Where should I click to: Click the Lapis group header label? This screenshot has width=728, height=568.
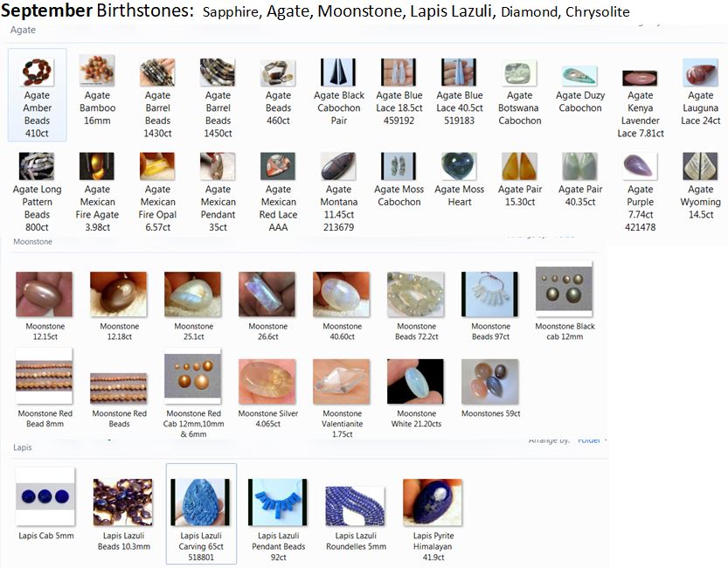[x=23, y=447]
